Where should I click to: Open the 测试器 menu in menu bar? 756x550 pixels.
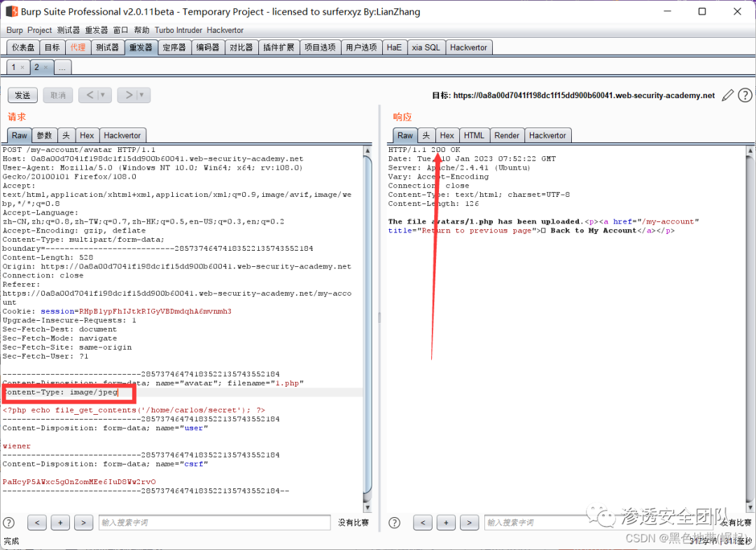pos(69,30)
